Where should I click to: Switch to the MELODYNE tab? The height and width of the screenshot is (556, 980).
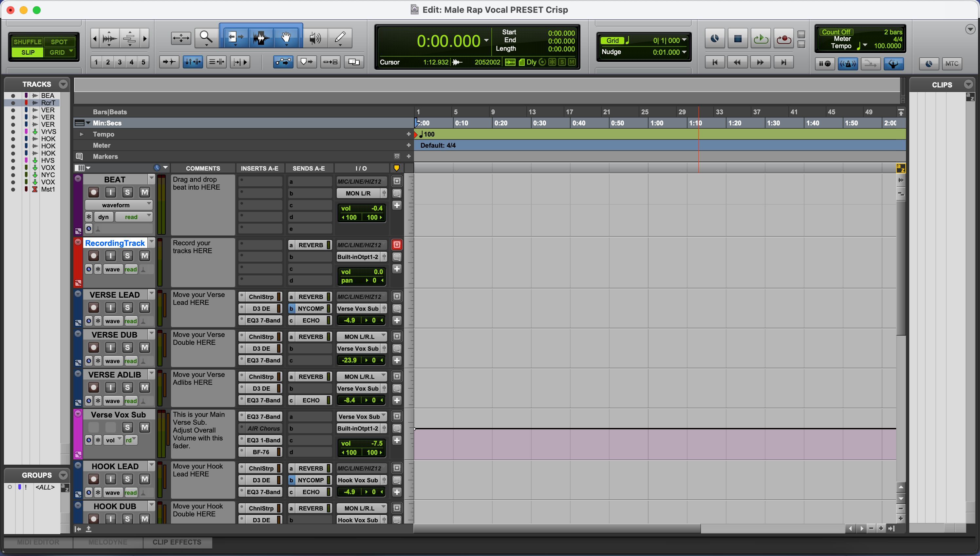coord(108,542)
